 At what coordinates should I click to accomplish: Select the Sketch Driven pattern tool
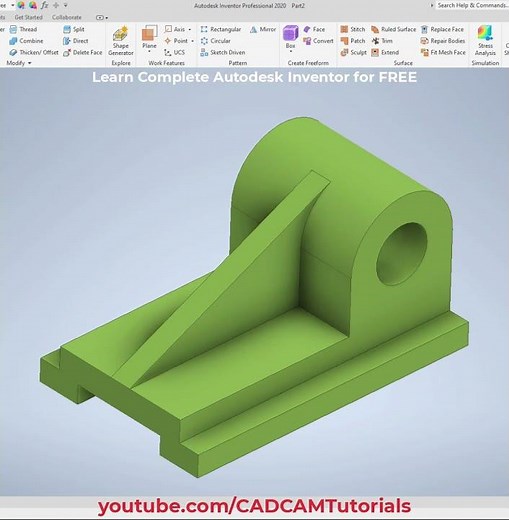(x=223, y=52)
